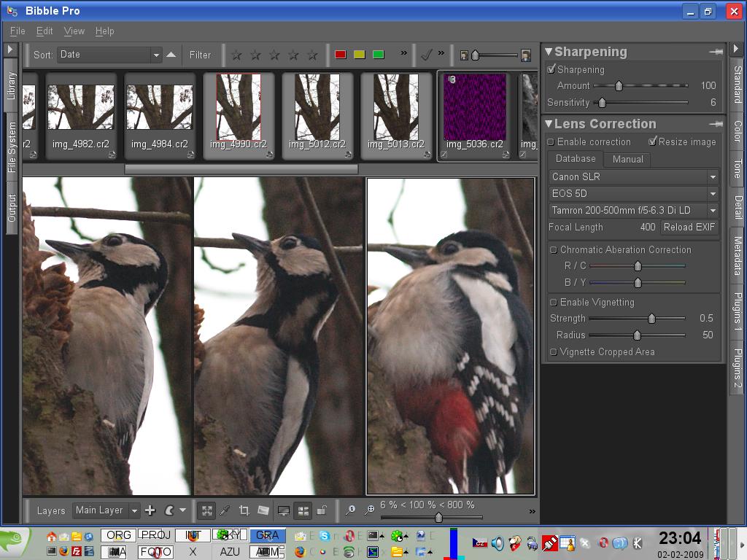Open the EOS 5D model dropdown

tap(634, 193)
